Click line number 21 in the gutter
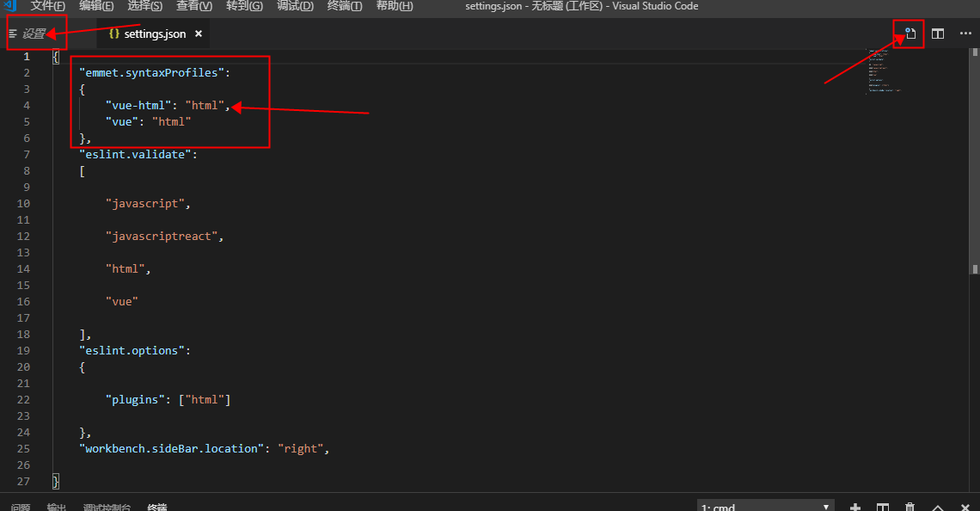980x511 pixels. click(x=23, y=383)
